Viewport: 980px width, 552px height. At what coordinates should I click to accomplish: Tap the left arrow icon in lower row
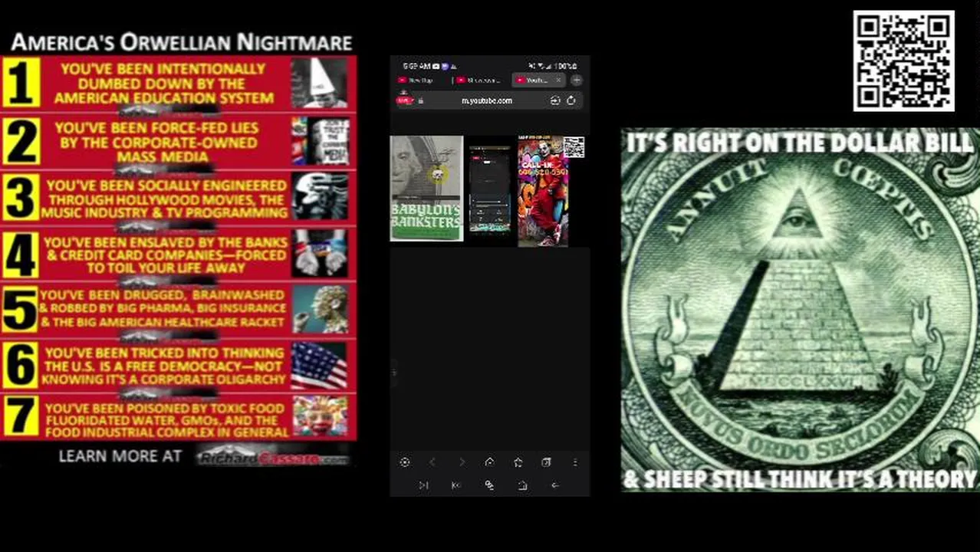(555, 485)
